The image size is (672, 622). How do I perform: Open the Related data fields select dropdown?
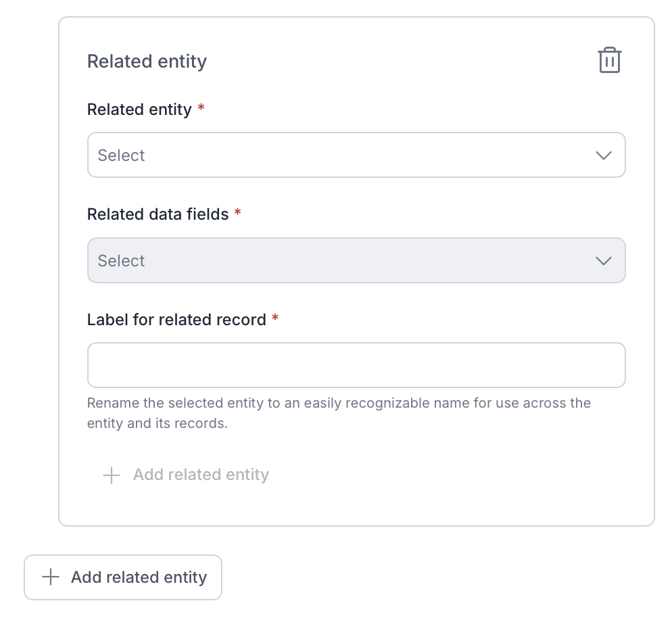pyautogui.click(x=356, y=260)
